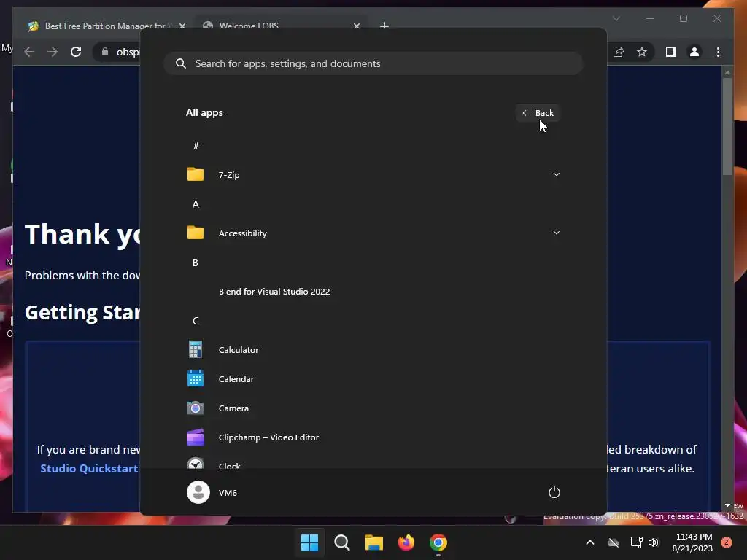
Task: Click the C letter header
Action: point(196,321)
